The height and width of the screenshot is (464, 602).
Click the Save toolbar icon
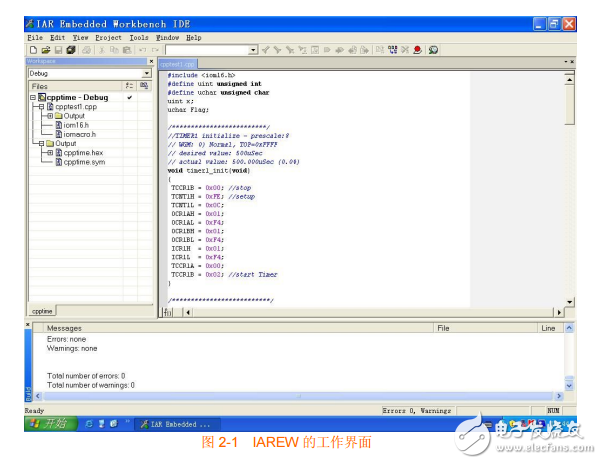tap(58, 49)
